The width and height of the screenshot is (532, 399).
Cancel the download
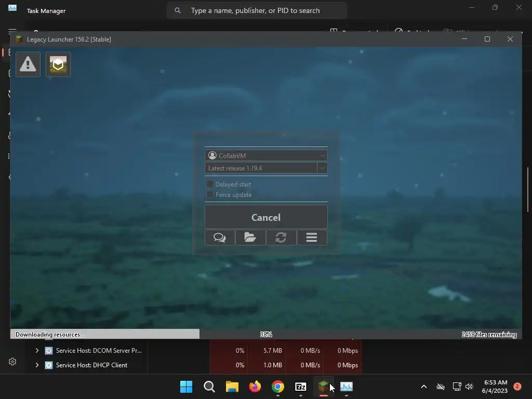(x=266, y=217)
